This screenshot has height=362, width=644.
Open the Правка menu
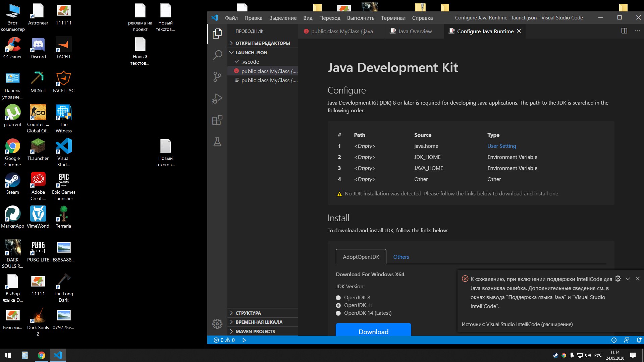tap(253, 18)
